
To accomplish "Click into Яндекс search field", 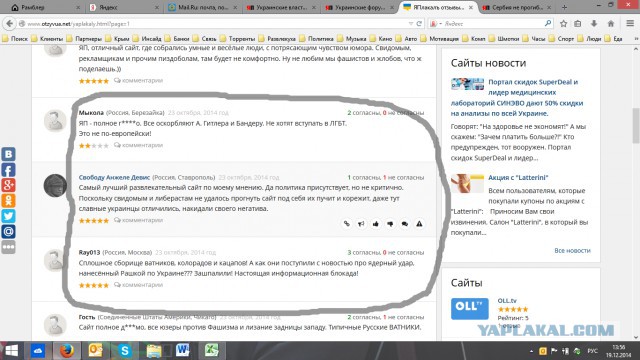I will pyautogui.click(x=493, y=24).
